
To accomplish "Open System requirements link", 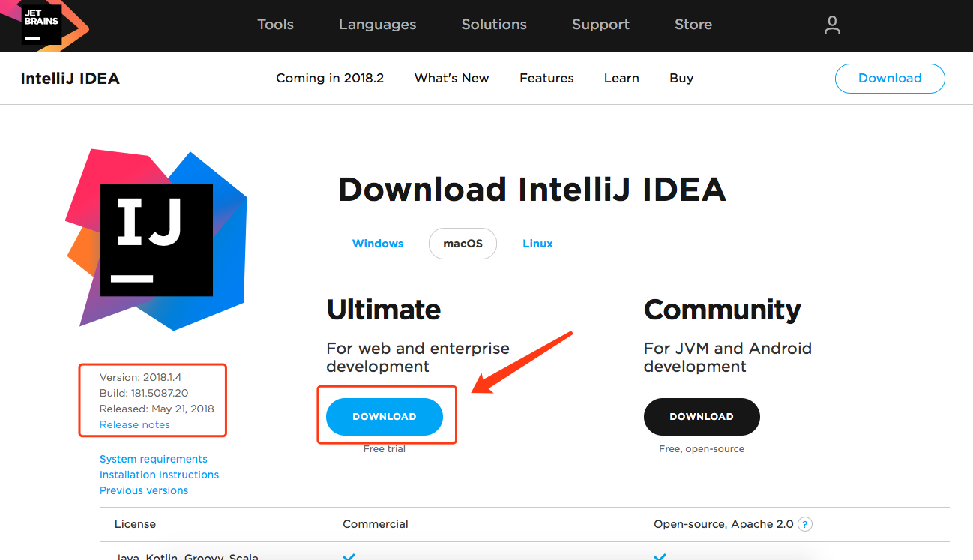I will (x=154, y=459).
